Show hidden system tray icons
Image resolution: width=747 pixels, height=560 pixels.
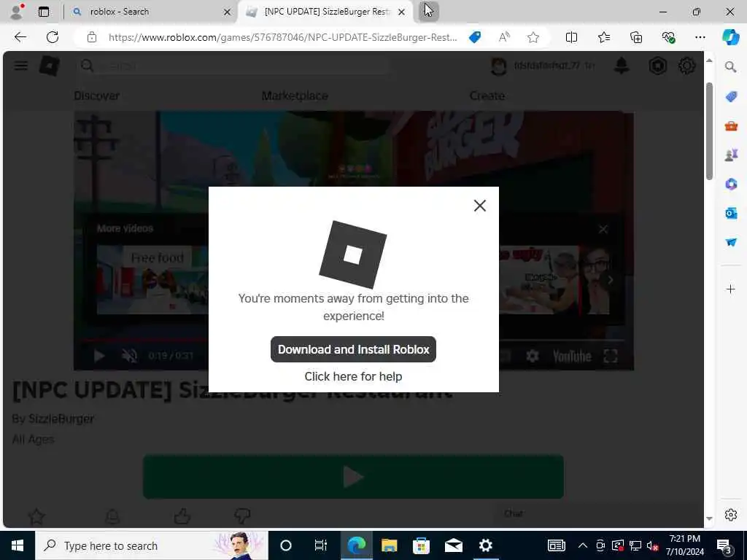click(582, 545)
